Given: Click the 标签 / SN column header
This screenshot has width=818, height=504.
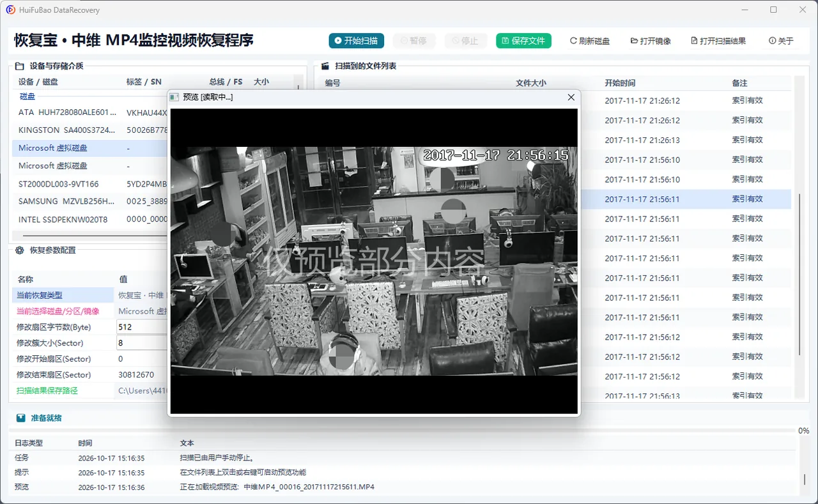Looking at the screenshot, I should [144, 82].
